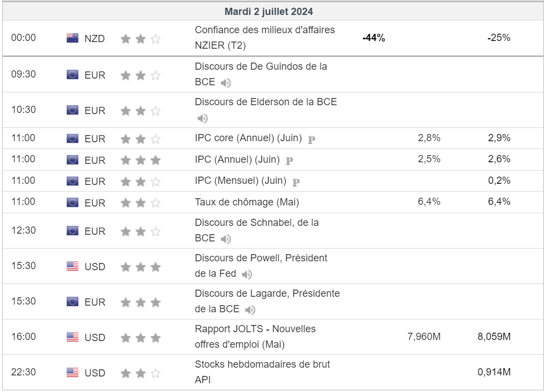This screenshot has width=546, height=392.
Task: Click the Mardi 2 juillet 2024 date header
Action: pyautogui.click(x=269, y=12)
